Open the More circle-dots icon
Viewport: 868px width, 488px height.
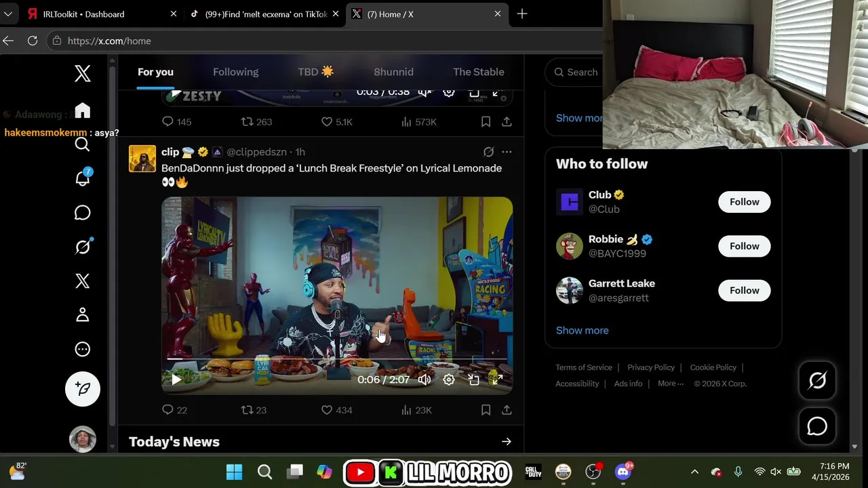83,349
